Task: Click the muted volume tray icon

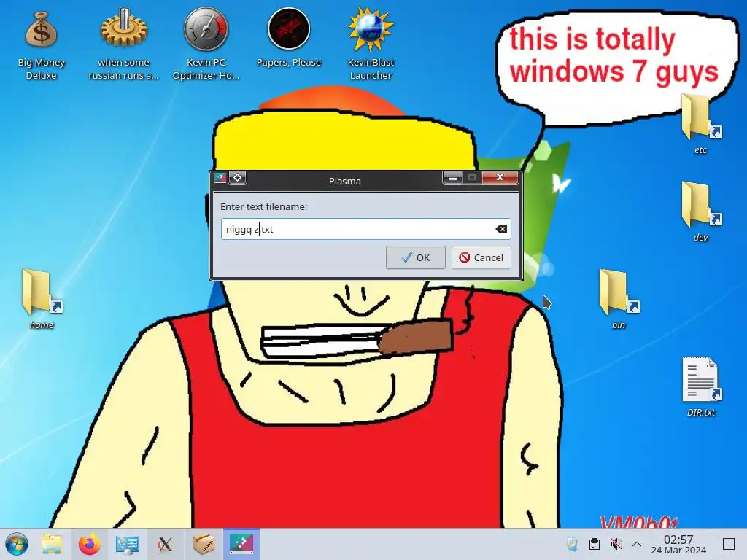Action: coord(616,544)
